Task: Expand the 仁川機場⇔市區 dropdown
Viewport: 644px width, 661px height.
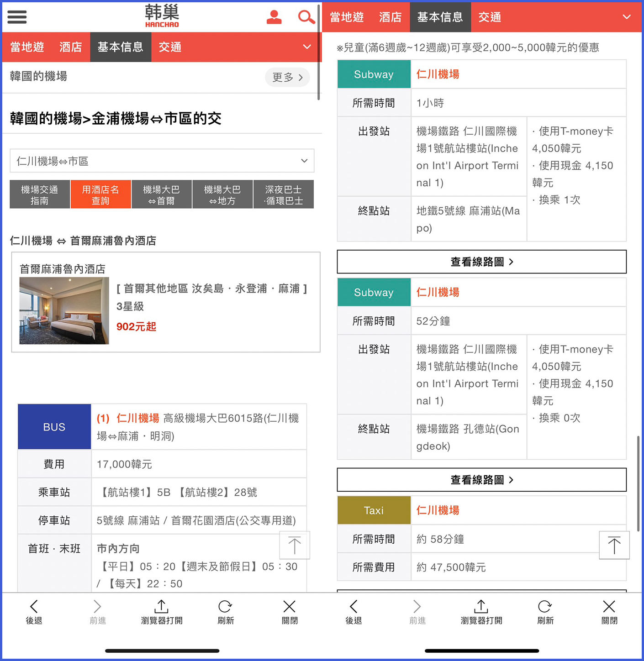Action: click(303, 161)
